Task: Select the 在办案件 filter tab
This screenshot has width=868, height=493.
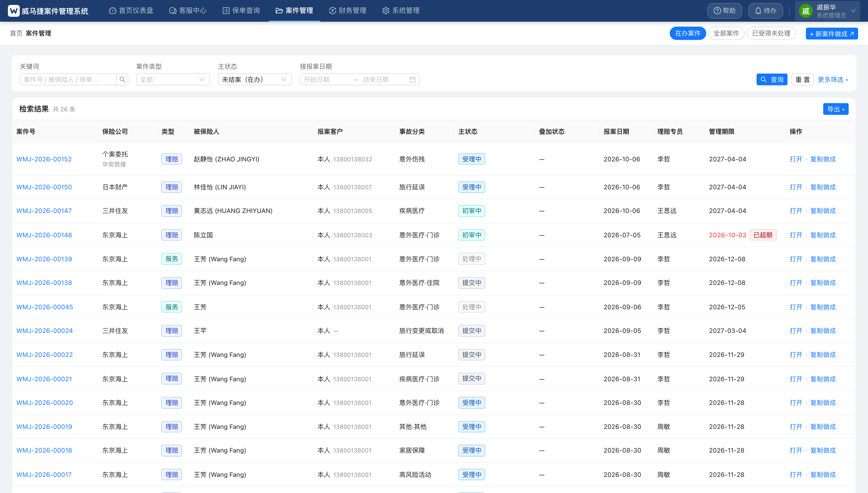Action: pyautogui.click(x=687, y=33)
